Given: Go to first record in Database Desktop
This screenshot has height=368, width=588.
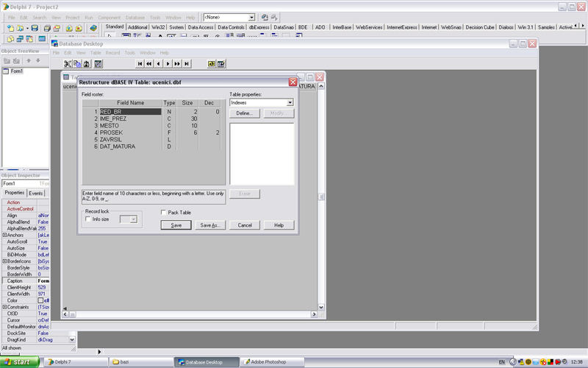Looking at the screenshot, I should pos(140,64).
